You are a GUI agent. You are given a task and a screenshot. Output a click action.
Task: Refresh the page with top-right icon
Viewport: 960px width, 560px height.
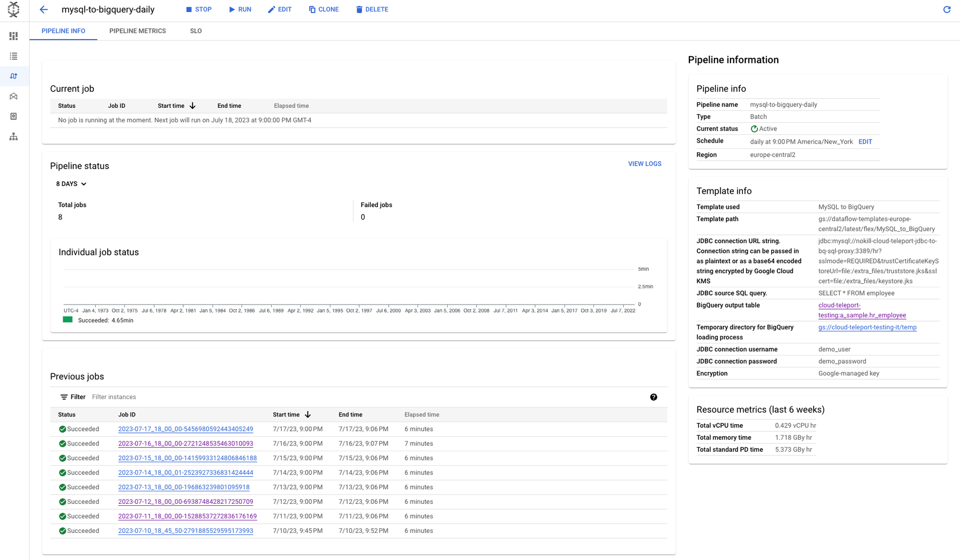[x=947, y=9]
